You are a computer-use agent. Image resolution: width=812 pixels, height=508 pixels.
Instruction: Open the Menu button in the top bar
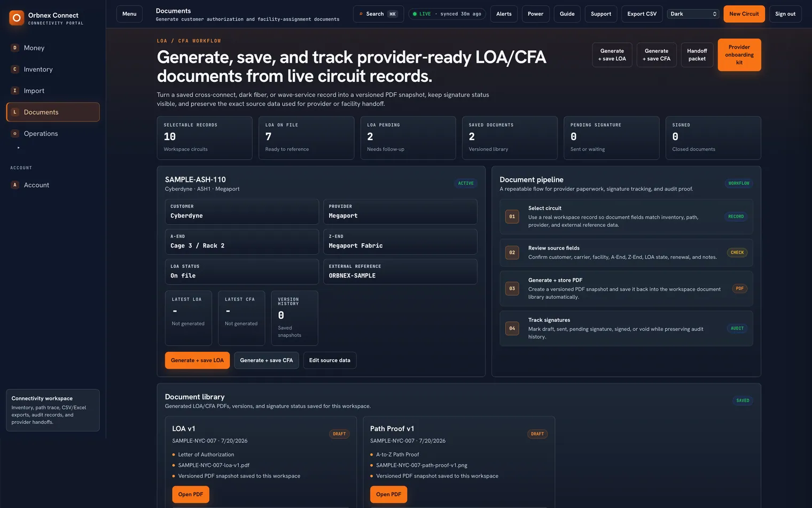tap(129, 14)
